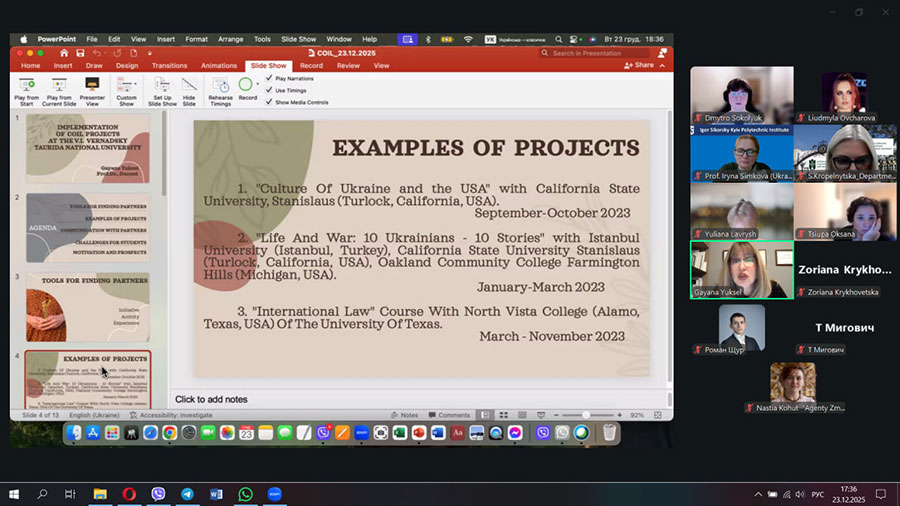Screen dimensions: 900x506
Task: Select Gayana Yuksel's video tile
Action: 742,270
